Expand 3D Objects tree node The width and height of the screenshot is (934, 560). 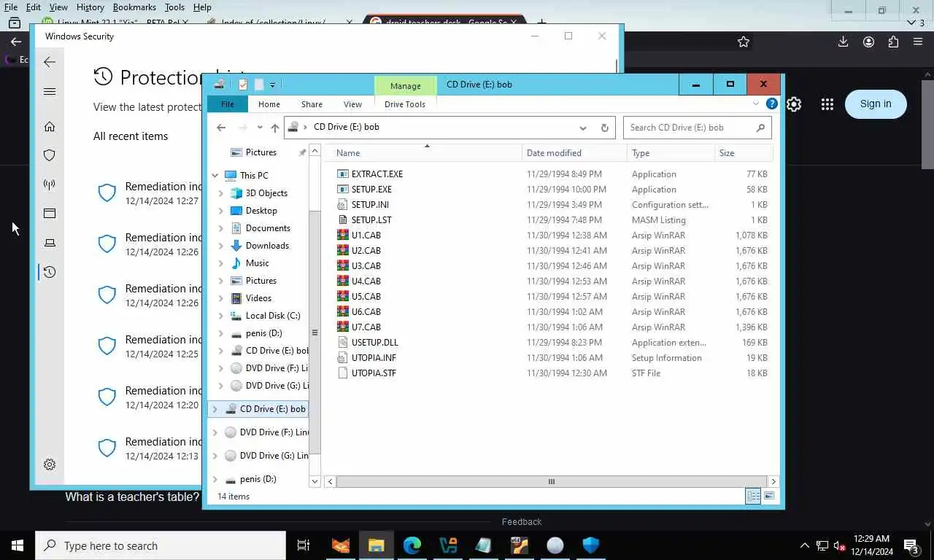[221, 193]
